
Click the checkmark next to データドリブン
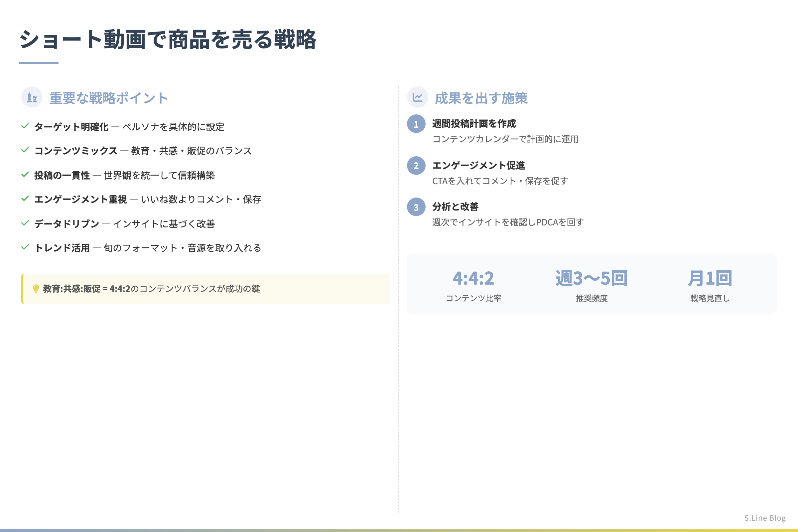tap(25, 223)
